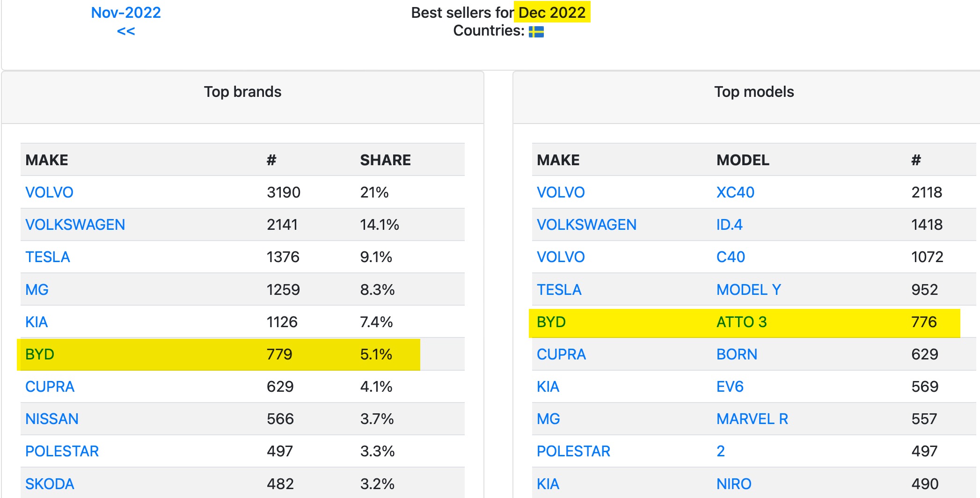
Task: Open VOLVO in Top brands table
Action: [x=49, y=192]
